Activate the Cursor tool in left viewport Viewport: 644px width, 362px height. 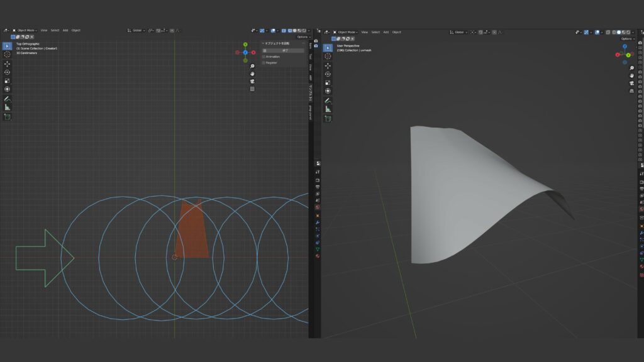7,55
